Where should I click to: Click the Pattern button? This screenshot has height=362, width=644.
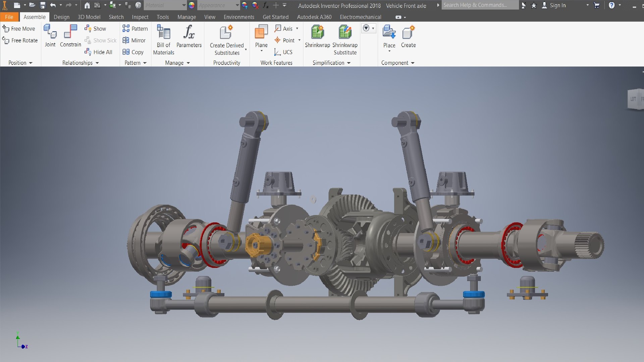[135, 29]
